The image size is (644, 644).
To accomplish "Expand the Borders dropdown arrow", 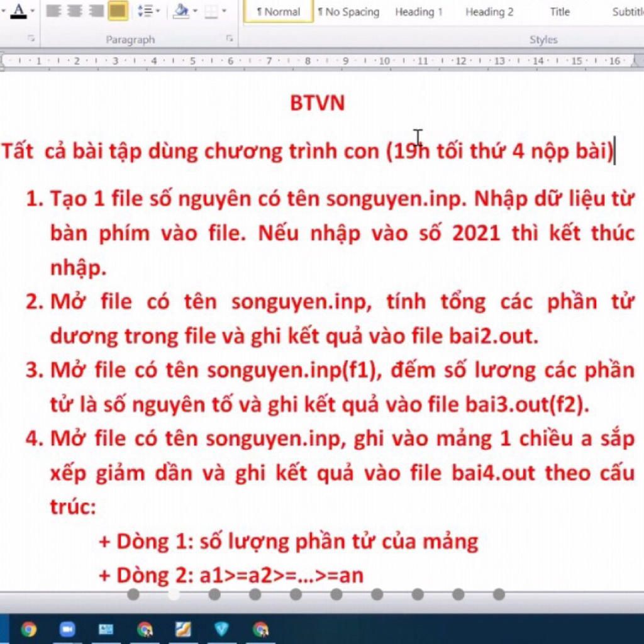I will click(x=225, y=11).
